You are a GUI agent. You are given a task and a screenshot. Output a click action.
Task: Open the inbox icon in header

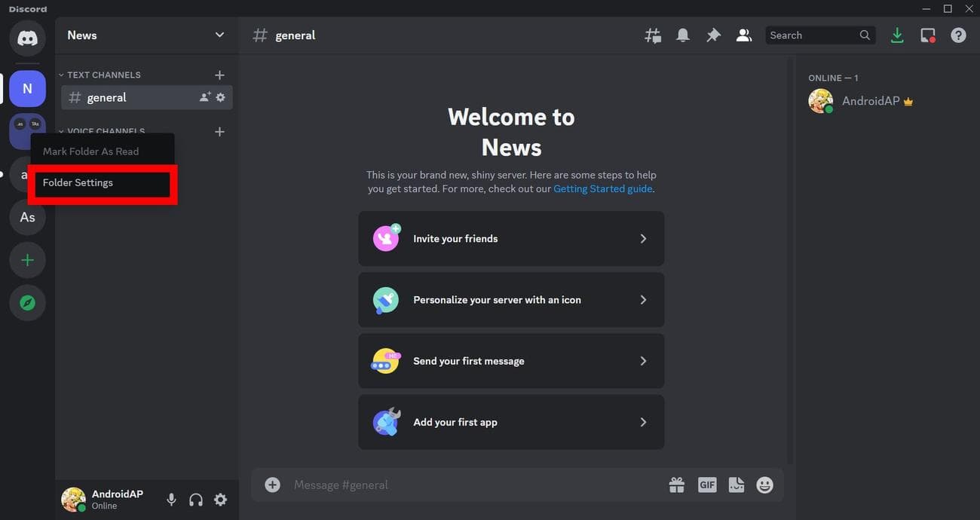(927, 35)
